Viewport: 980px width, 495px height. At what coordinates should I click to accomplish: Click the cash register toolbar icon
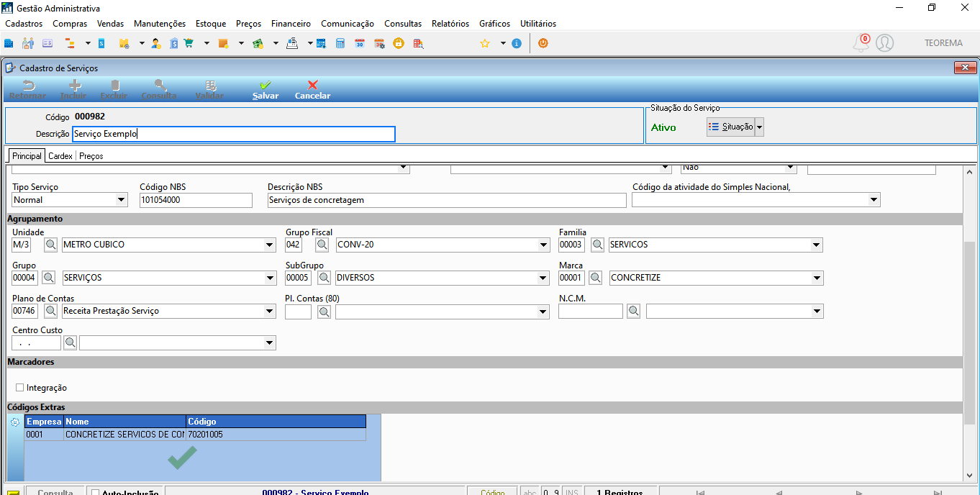coord(292,43)
